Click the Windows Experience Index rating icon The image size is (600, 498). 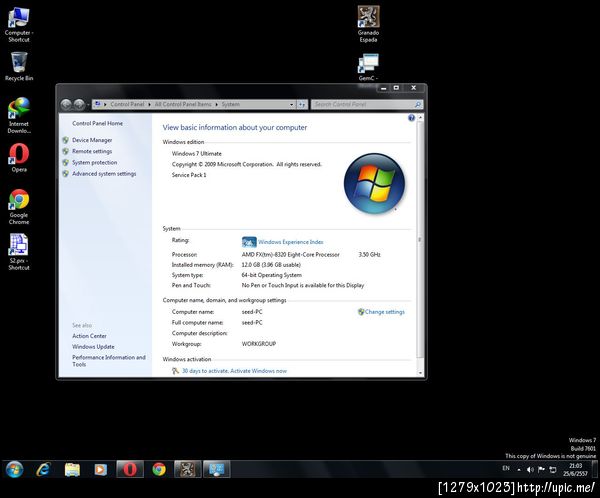point(249,242)
